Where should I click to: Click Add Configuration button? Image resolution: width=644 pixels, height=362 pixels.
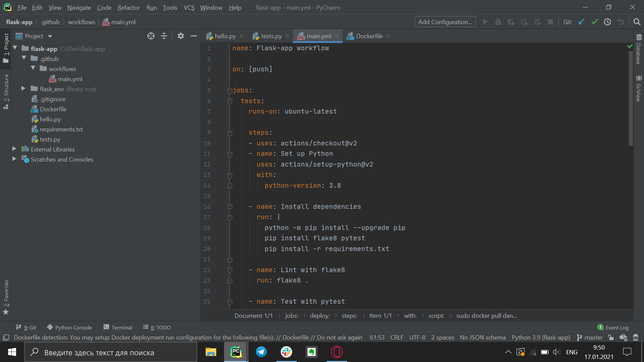coord(445,22)
